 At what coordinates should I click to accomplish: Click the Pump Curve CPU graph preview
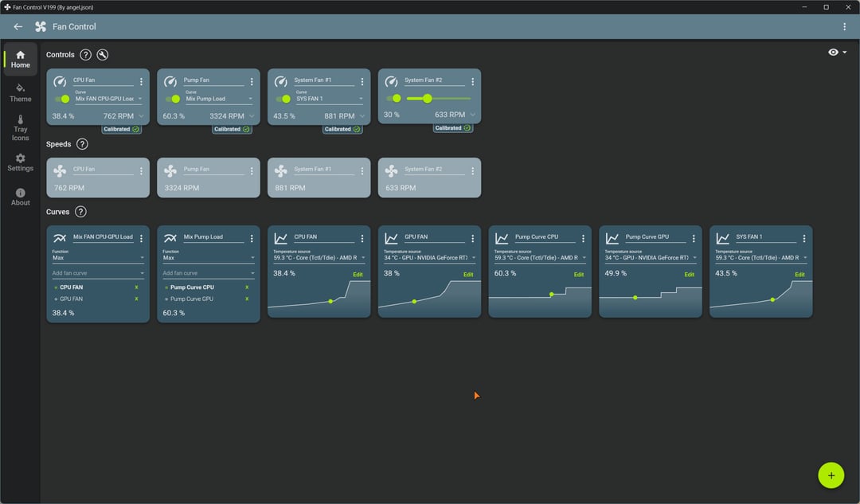tap(540, 300)
